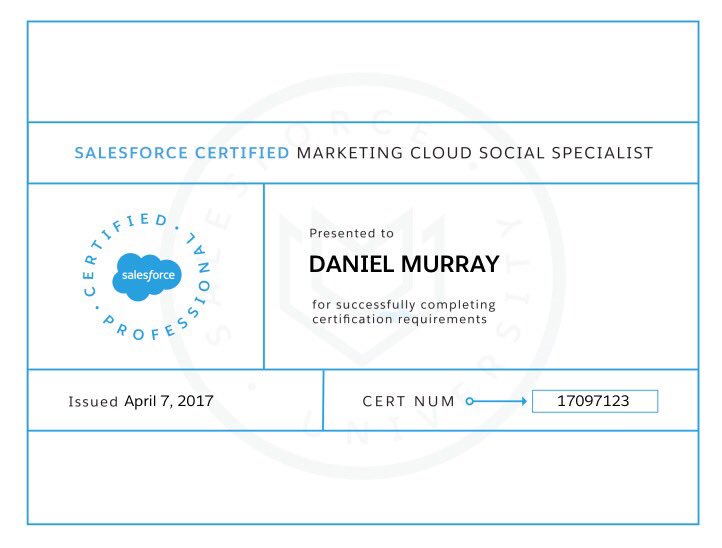Click 'certification requirements' line
The height and width of the screenshot is (548, 722).
tap(399, 319)
